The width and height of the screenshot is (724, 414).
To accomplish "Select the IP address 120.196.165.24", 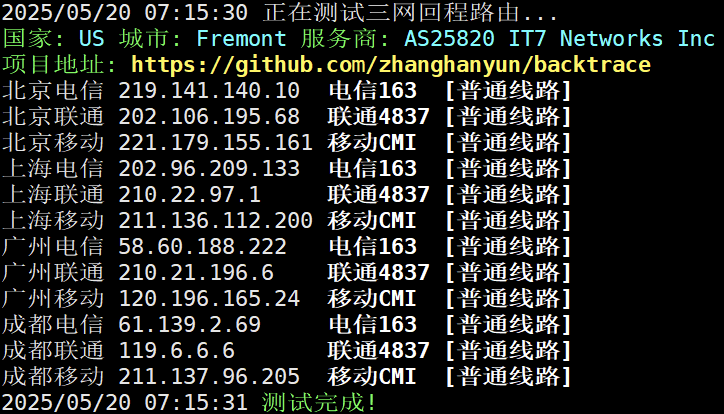I will [209, 299].
